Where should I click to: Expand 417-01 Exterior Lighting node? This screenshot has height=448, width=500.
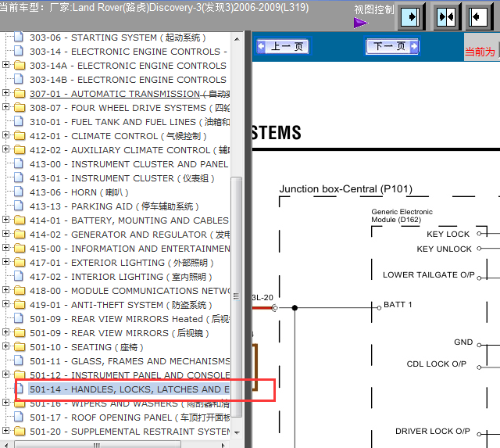5,262
